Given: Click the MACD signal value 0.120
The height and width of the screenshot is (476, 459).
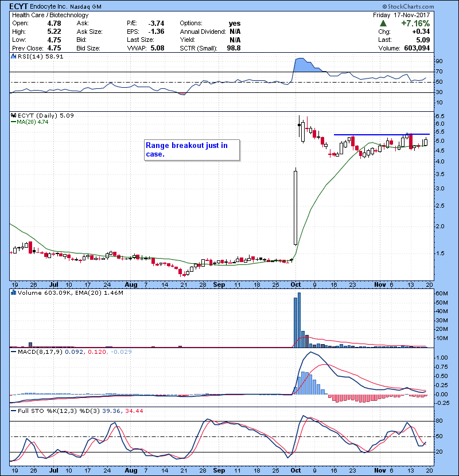Looking at the screenshot, I should point(97,352).
